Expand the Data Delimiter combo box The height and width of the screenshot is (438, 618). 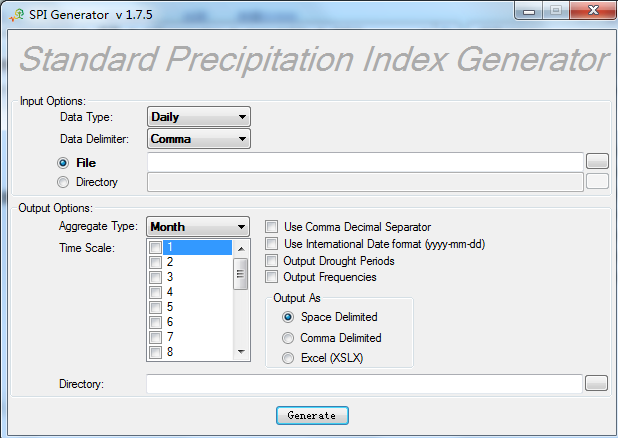198,139
